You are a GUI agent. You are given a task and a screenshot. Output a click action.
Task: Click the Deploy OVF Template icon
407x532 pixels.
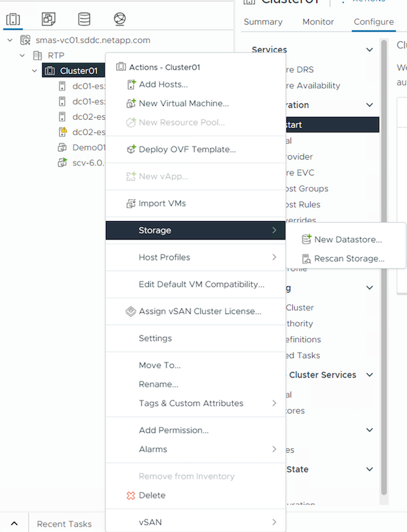[131, 149]
